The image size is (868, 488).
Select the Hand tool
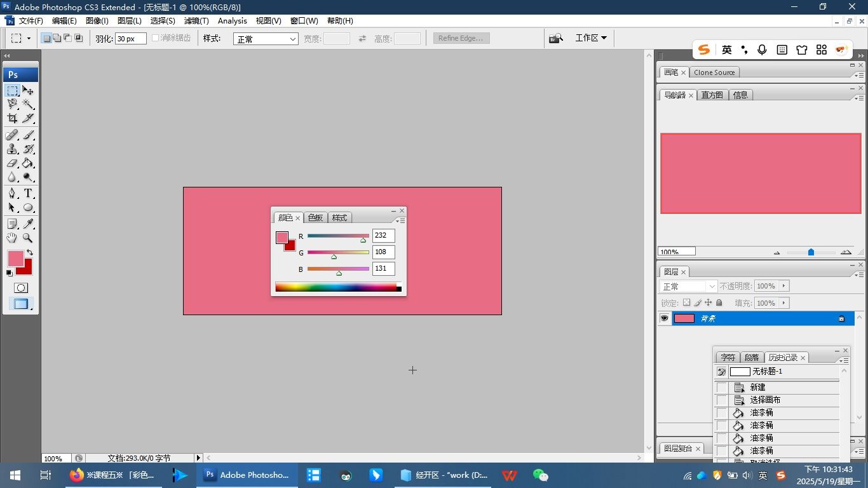point(13,238)
